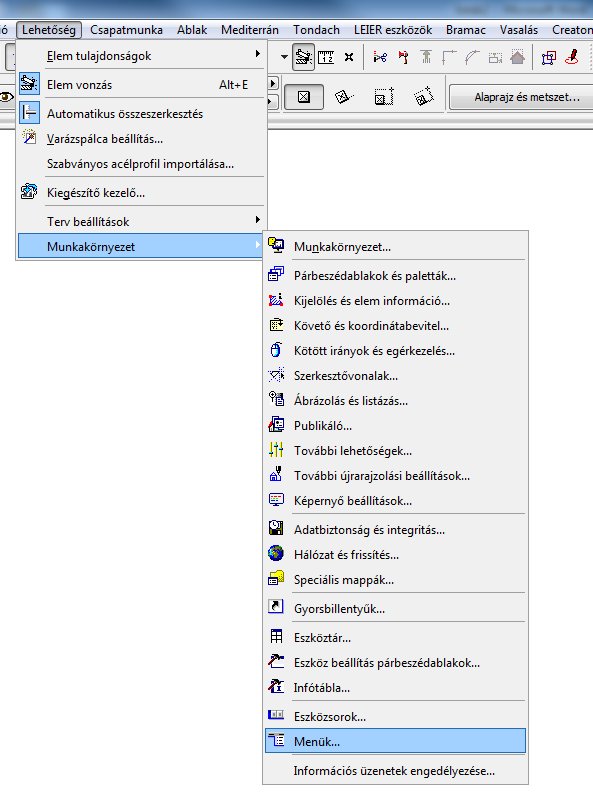Viewport: 593px width, 807px height.
Task: Click the Képernyő beállítások monitor icon
Action: [276, 499]
